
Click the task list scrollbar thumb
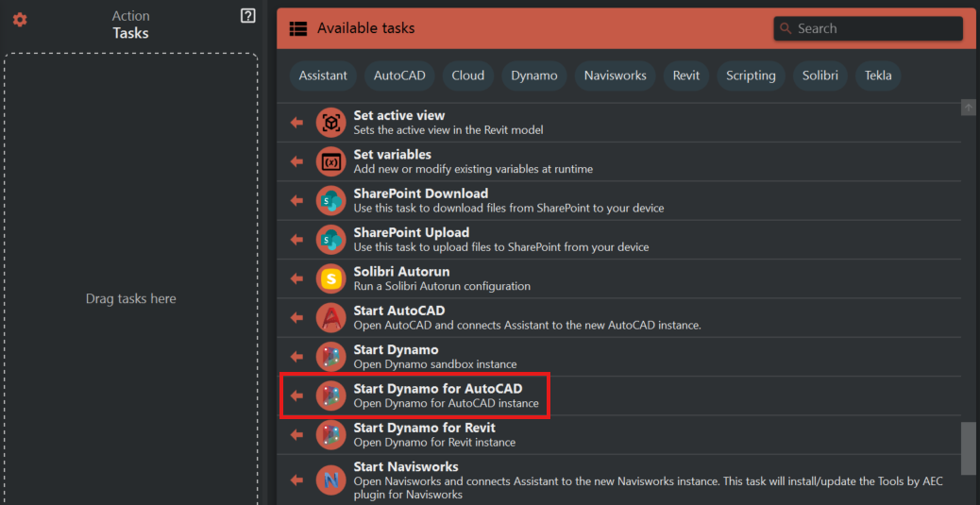[968, 448]
